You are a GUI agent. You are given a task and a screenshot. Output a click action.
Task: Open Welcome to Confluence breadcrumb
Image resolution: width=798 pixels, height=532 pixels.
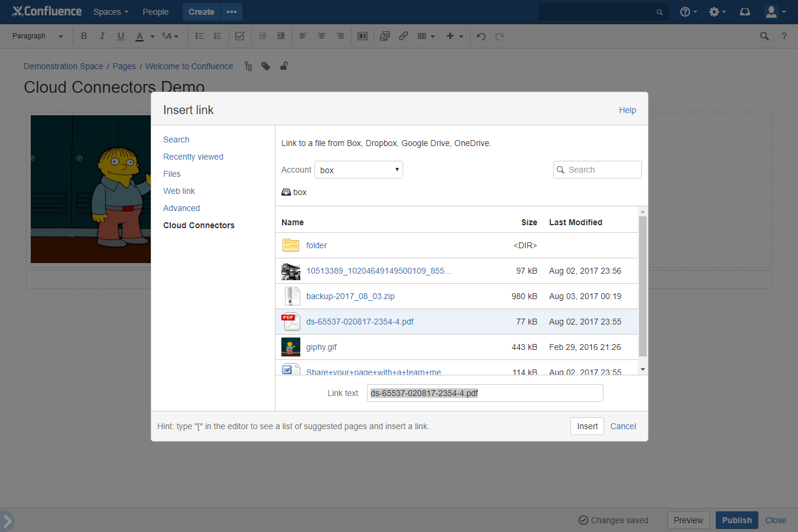click(x=189, y=66)
